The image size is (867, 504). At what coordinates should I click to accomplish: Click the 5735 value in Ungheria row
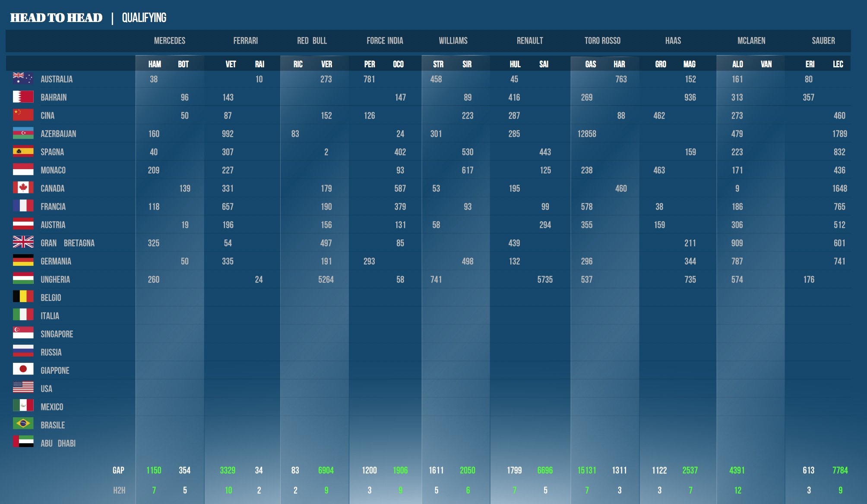tap(545, 279)
